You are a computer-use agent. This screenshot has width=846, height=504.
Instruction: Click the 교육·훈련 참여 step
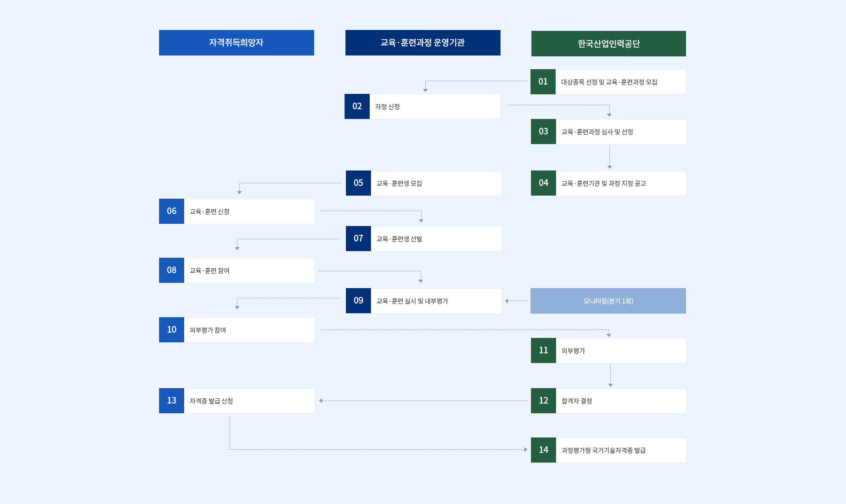pyautogui.click(x=237, y=271)
